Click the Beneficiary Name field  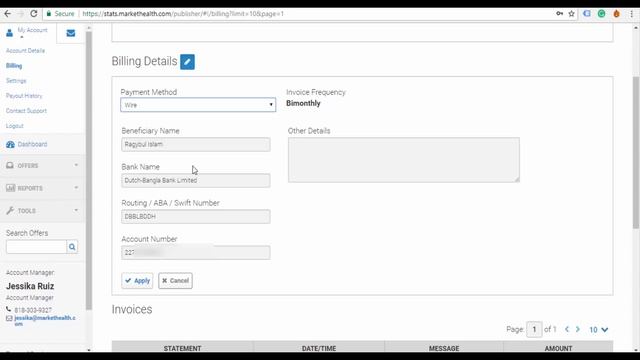click(x=196, y=144)
